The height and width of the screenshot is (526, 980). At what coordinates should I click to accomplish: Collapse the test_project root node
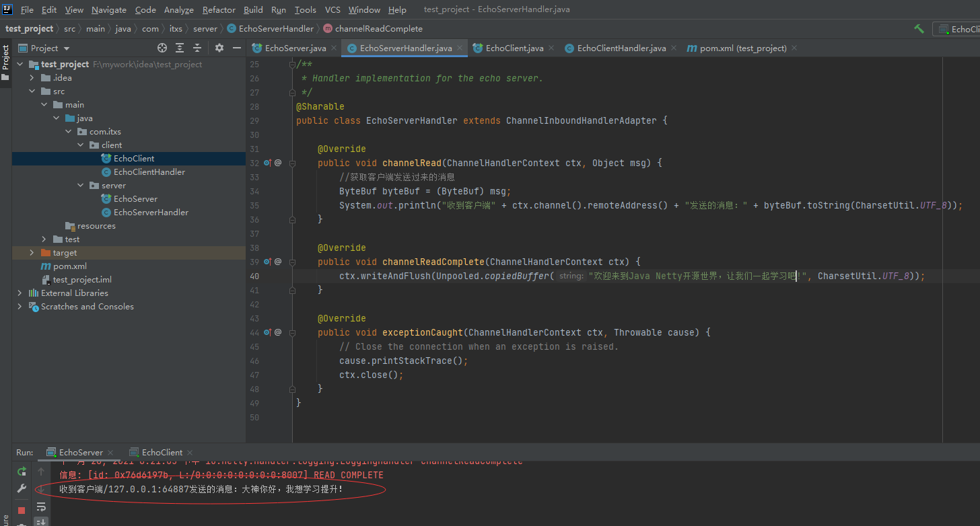point(20,65)
